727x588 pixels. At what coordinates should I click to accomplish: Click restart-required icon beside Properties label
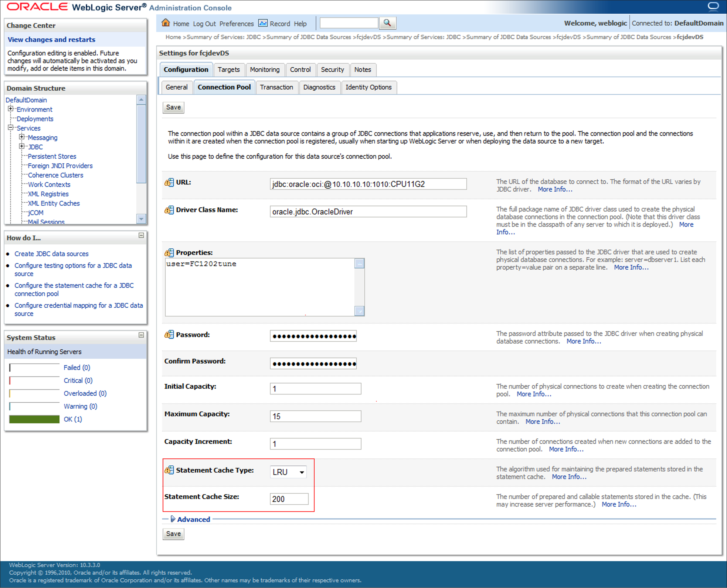pyautogui.click(x=169, y=253)
